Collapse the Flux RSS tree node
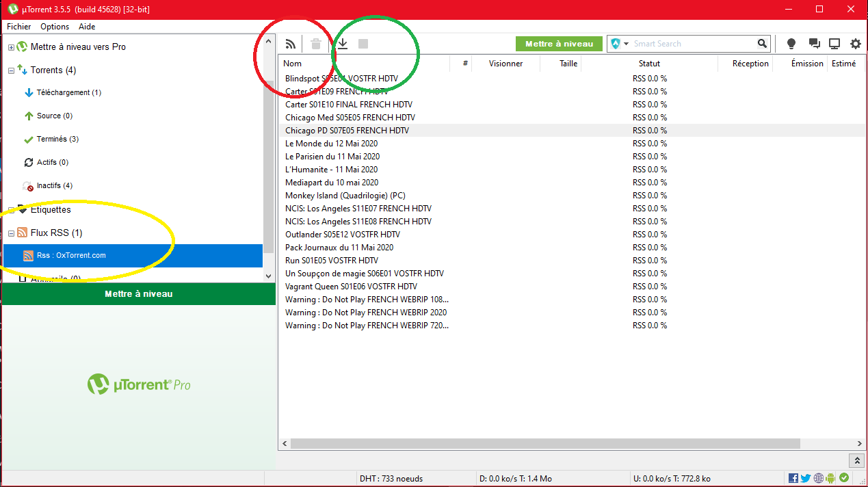Image resolution: width=868 pixels, height=487 pixels. 11,233
